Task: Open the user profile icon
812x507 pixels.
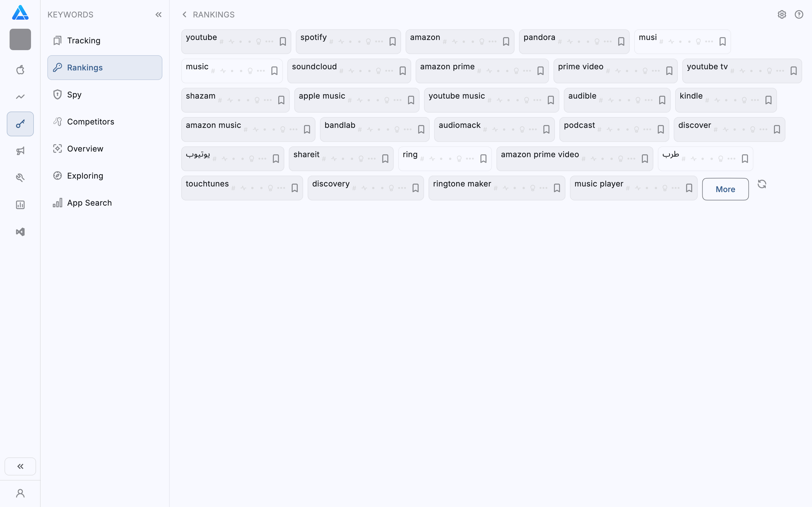Action: pos(20,493)
